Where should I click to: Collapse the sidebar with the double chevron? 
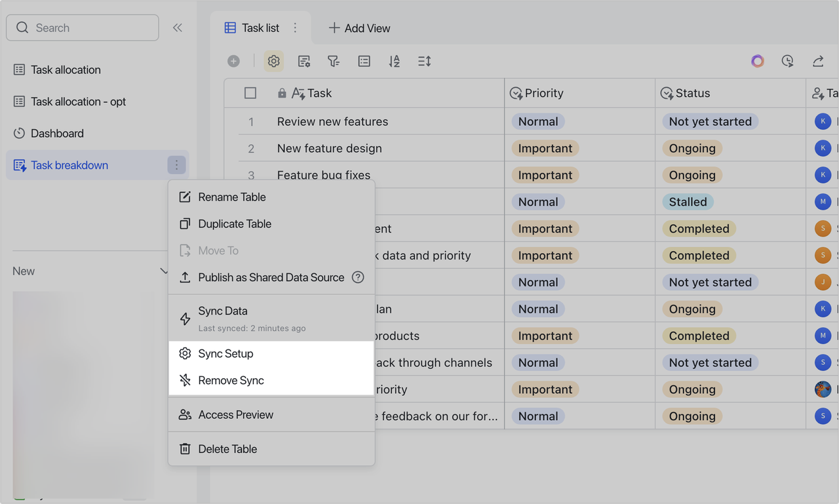click(x=177, y=28)
